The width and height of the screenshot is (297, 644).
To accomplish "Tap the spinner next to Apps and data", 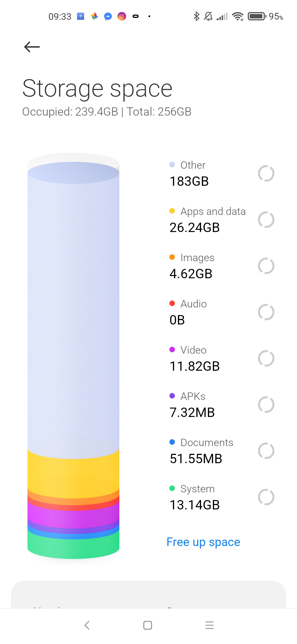I will tap(266, 220).
